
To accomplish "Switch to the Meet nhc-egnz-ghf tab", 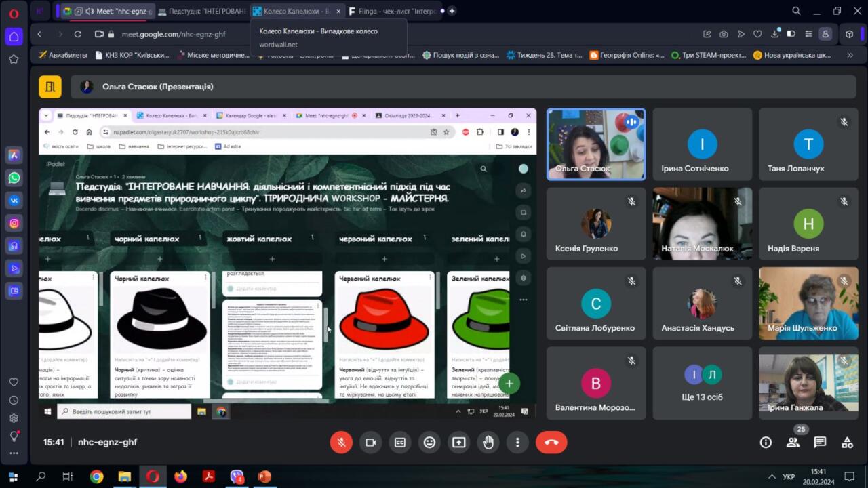I will click(107, 11).
